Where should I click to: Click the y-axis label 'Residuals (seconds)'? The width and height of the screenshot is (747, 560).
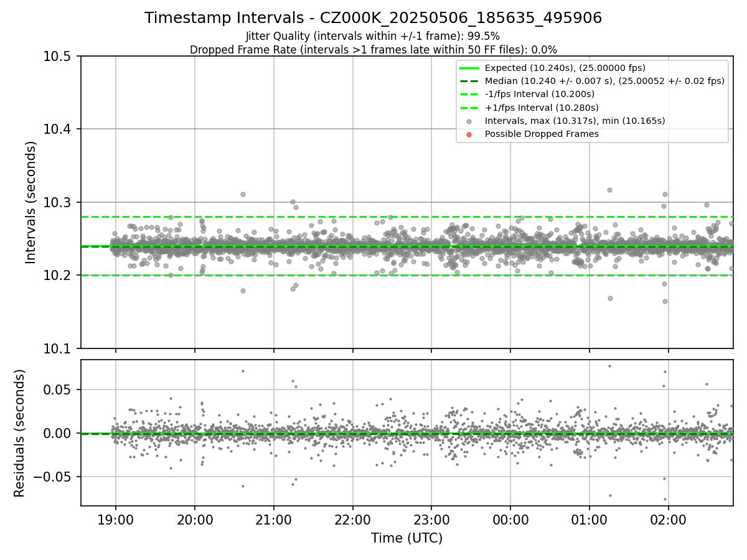pos(19,433)
